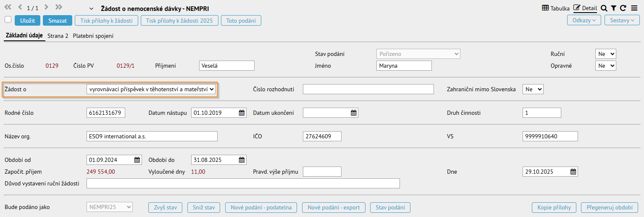This screenshot has width=644, height=217.
Task: Open the Platební spojení tab
Action: point(93,36)
